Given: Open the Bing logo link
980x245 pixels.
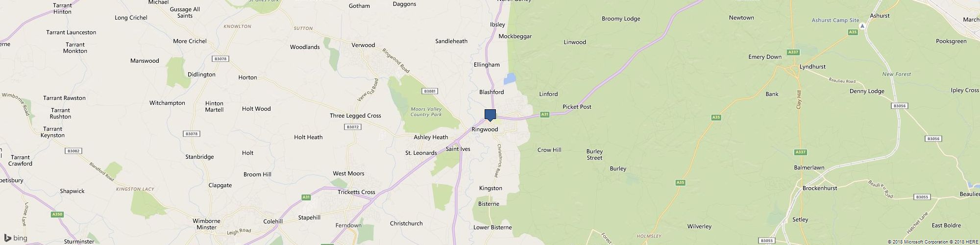Looking at the screenshot, I should click(x=16, y=238).
